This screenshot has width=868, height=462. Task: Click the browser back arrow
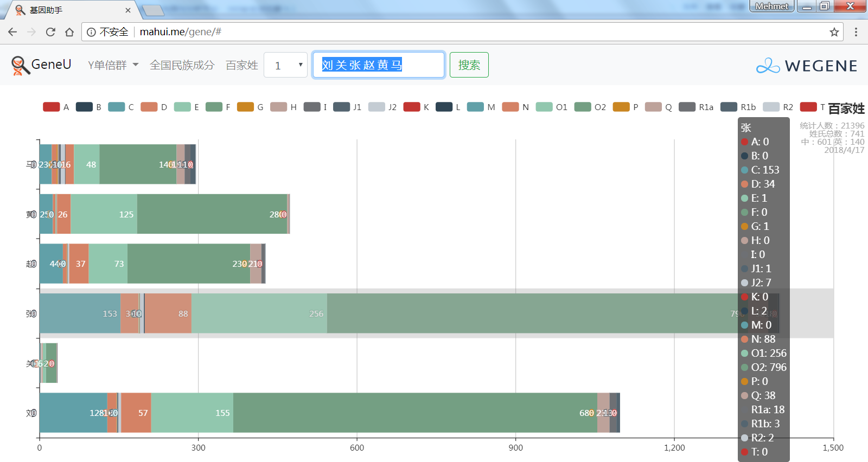[x=12, y=32]
